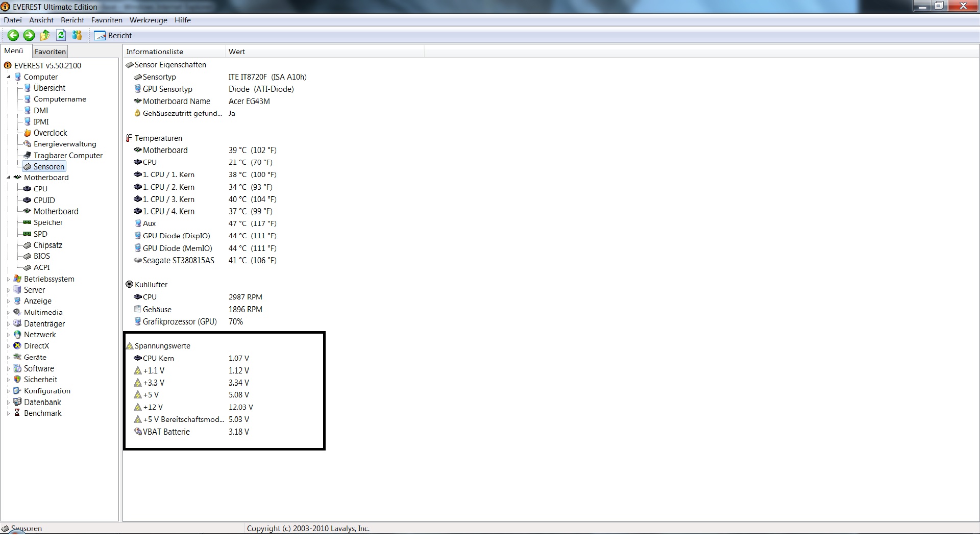Screen dimensions: 980x551
Task: Select the Chipsatz entry in the tree
Action: [x=47, y=245]
